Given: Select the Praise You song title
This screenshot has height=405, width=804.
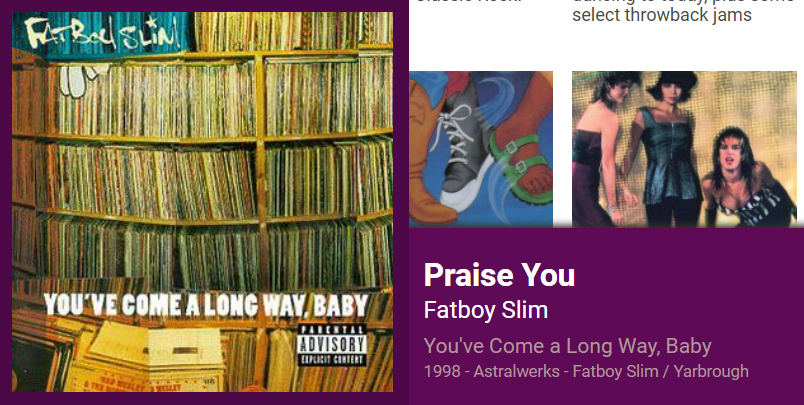Looking at the screenshot, I should coord(499,275).
